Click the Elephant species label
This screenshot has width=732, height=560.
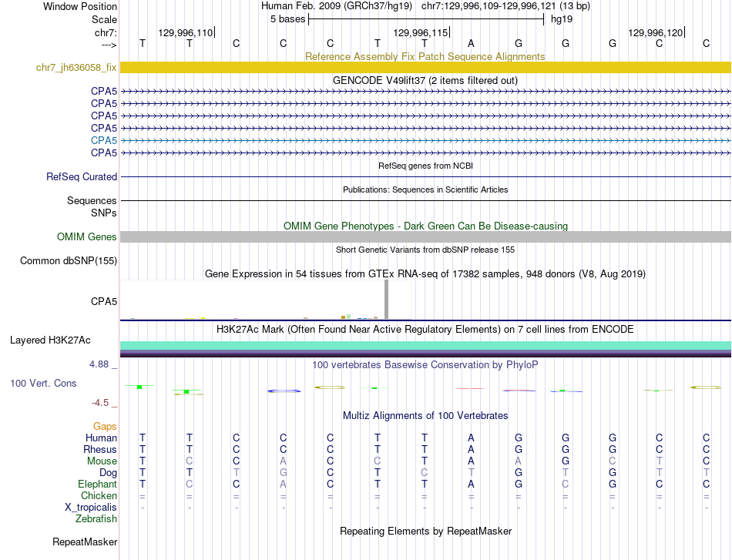(x=97, y=484)
